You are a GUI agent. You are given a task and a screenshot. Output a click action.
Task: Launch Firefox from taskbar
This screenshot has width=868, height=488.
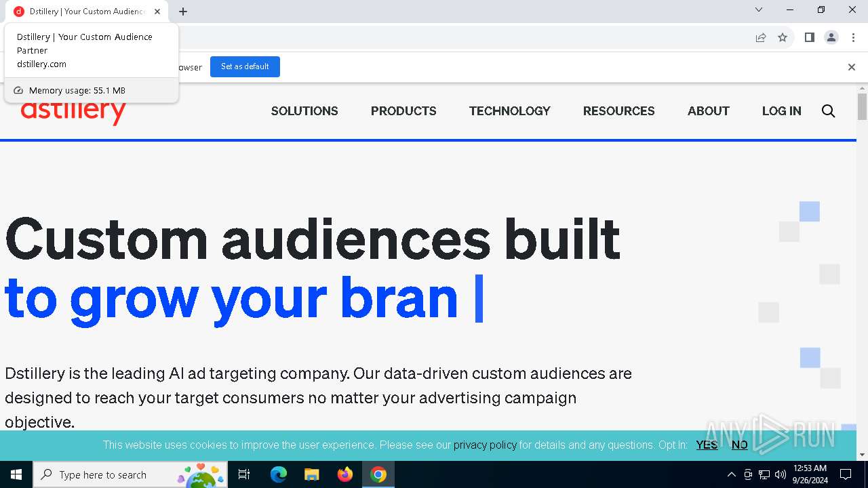click(345, 474)
